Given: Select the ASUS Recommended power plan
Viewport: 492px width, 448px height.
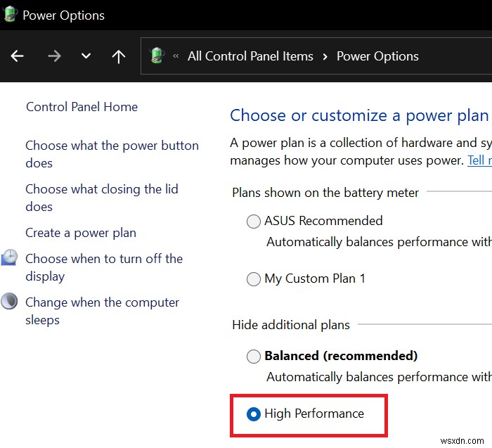Looking at the screenshot, I should pos(254,222).
